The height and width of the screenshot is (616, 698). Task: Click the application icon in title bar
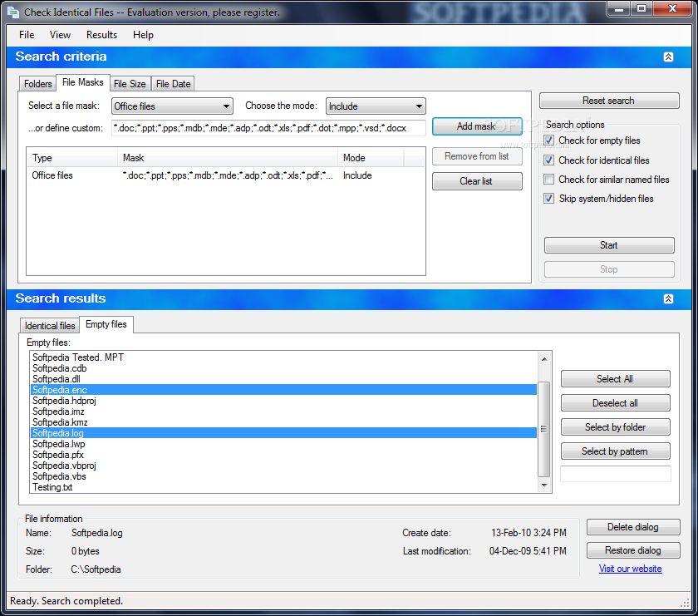click(x=13, y=12)
